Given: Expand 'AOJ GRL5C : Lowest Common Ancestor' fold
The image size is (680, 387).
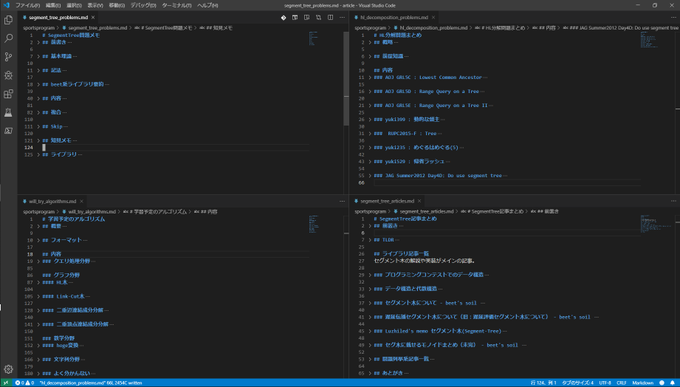Looking at the screenshot, I should pyautogui.click(x=369, y=78).
